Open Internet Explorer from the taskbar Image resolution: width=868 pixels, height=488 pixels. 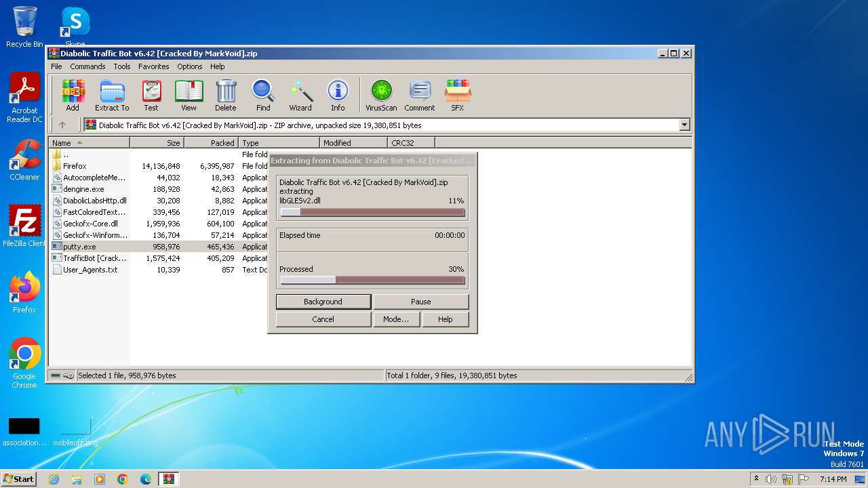(54, 479)
